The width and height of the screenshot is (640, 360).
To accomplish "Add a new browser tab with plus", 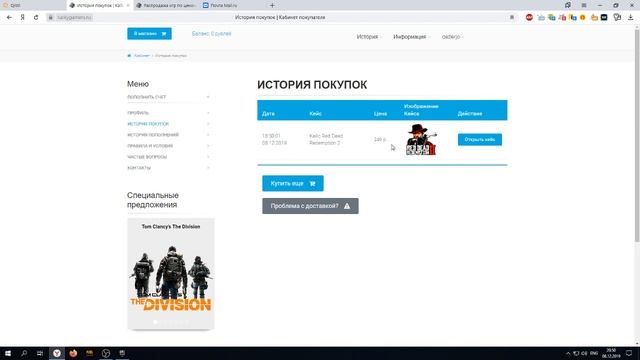I will tap(272, 5).
